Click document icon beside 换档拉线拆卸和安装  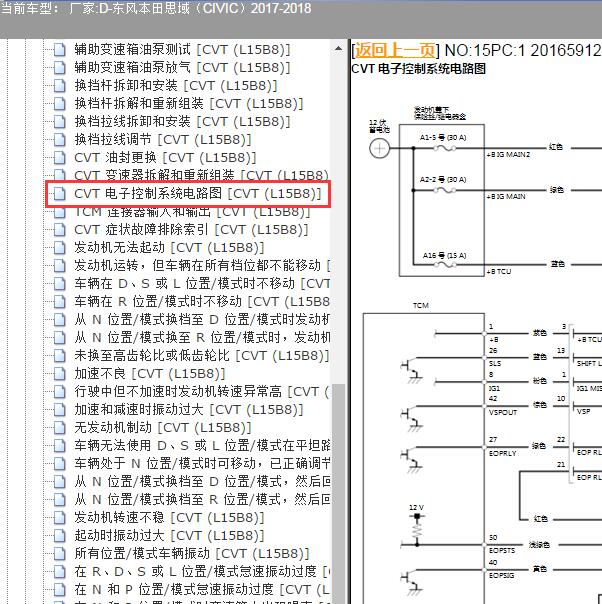pos(59,122)
